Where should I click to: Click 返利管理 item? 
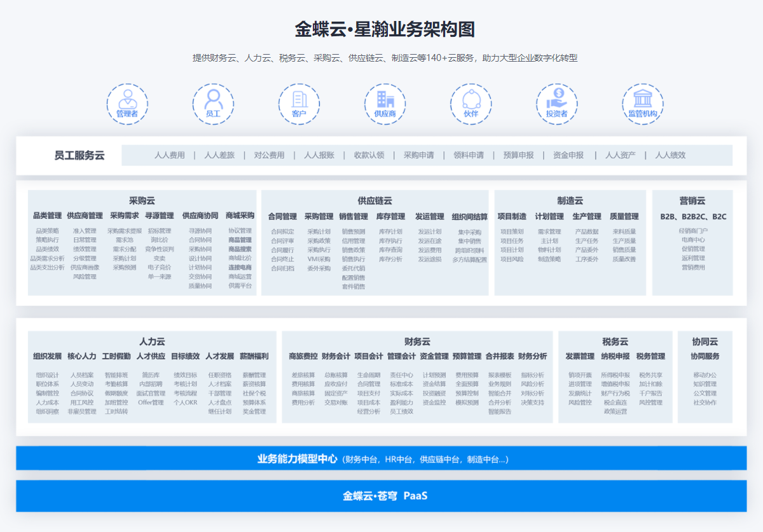pos(693,258)
